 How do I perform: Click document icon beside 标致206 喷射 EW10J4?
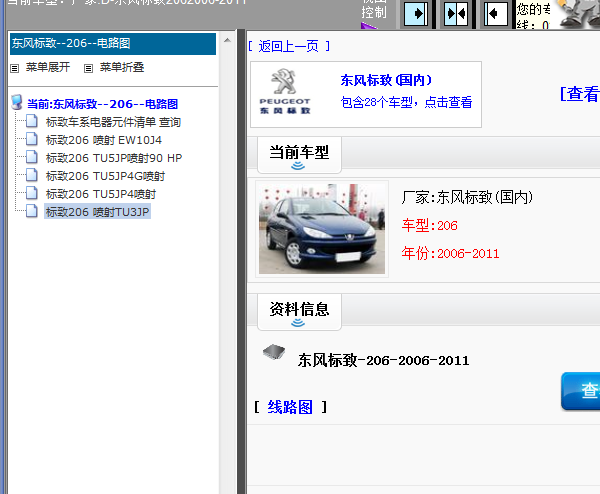(x=32, y=139)
